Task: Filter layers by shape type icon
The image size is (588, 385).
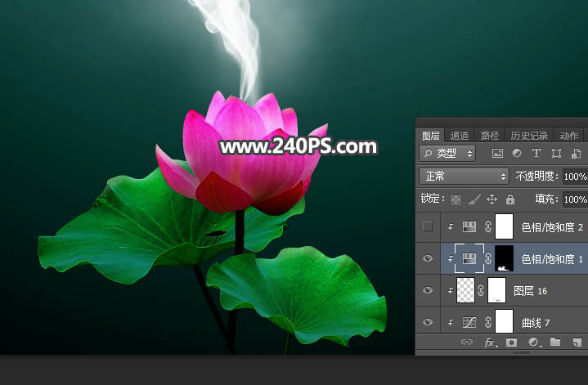Action: point(556,154)
